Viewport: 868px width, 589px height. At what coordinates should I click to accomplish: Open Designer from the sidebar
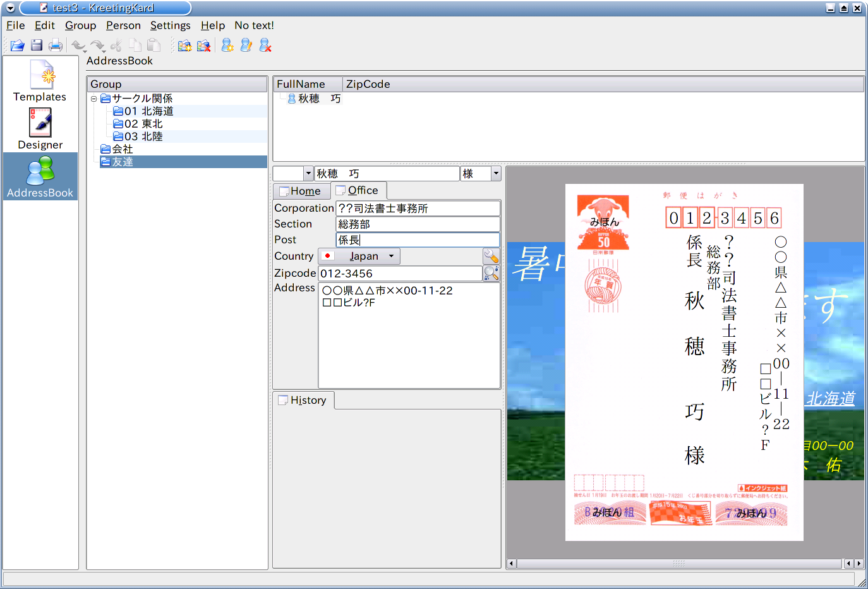point(40,129)
